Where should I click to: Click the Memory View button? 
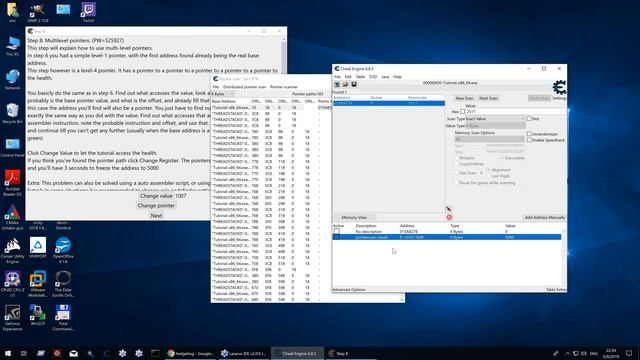pyautogui.click(x=354, y=218)
